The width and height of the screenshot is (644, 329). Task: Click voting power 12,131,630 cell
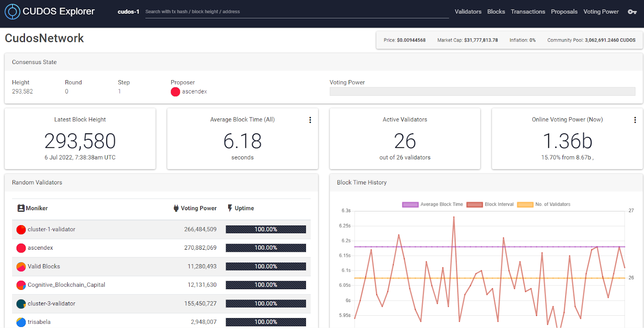click(x=202, y=285)
